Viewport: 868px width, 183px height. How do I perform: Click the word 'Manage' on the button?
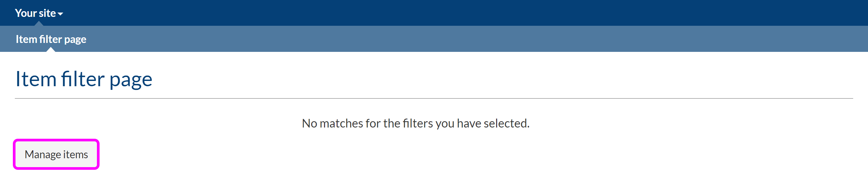(x=43, y=155)
